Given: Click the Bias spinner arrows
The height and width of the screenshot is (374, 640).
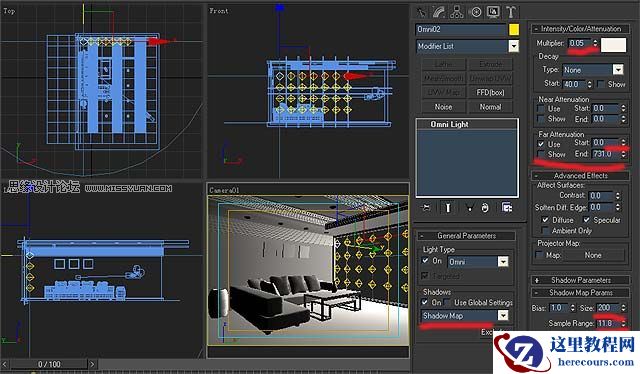Looking at the screenshot, I should point(573,307).
